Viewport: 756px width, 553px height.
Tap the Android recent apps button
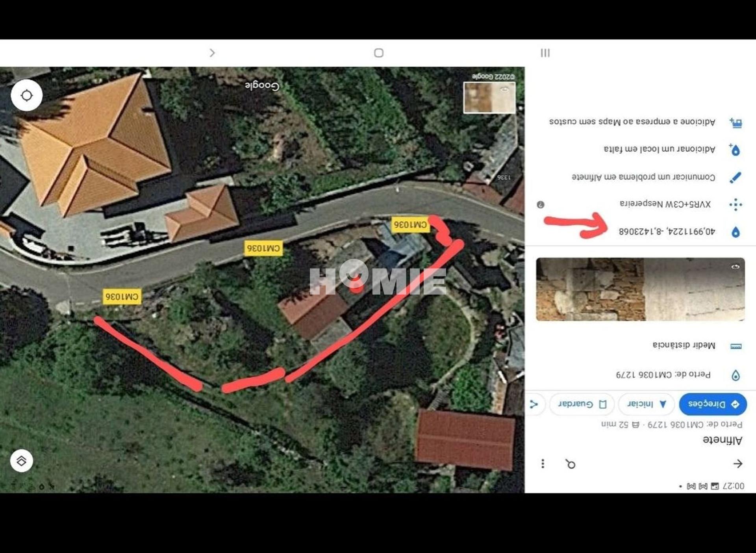545,53
